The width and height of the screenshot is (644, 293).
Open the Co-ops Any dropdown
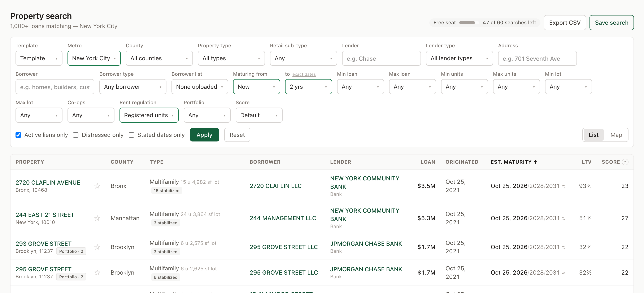pyautogui.click(x=91, y=115)
